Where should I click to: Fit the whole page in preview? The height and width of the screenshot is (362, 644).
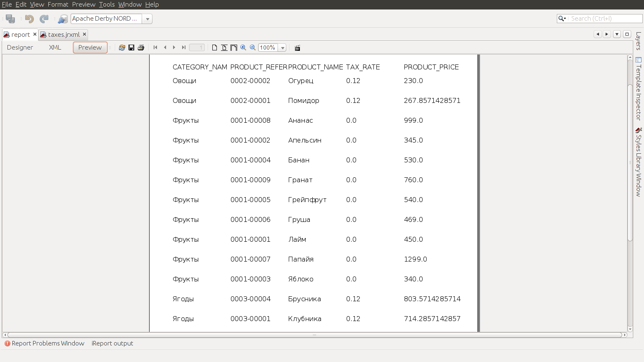tap(224, 48)
